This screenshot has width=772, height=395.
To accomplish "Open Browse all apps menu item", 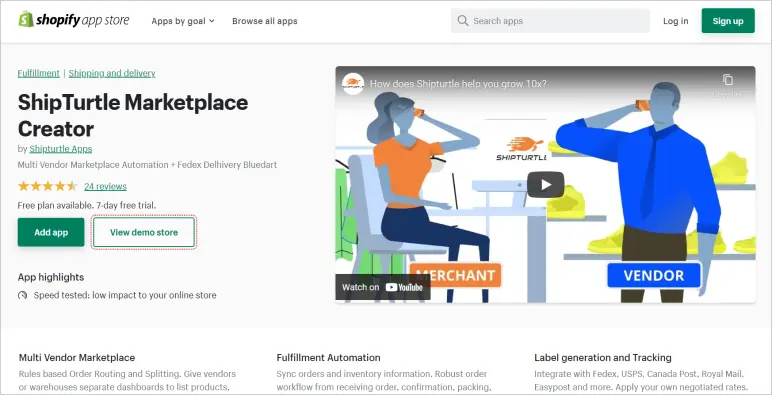I will tap(264, 21).
